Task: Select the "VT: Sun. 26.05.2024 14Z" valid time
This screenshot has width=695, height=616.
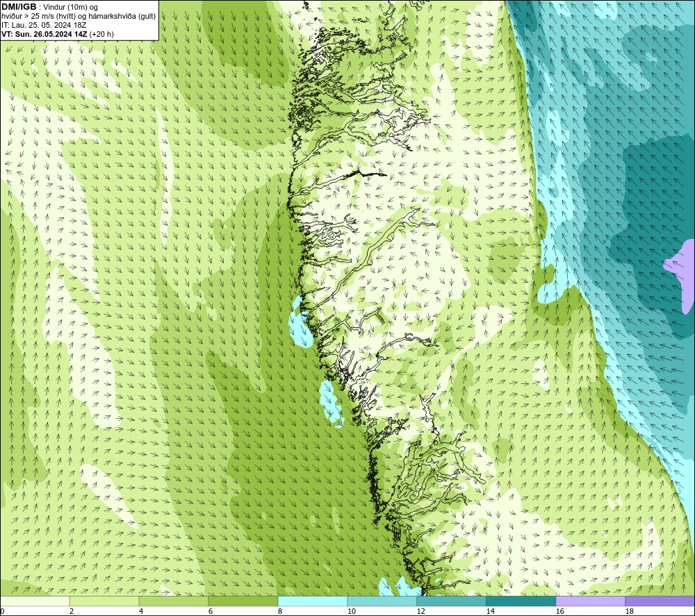Action: point(44,34)
